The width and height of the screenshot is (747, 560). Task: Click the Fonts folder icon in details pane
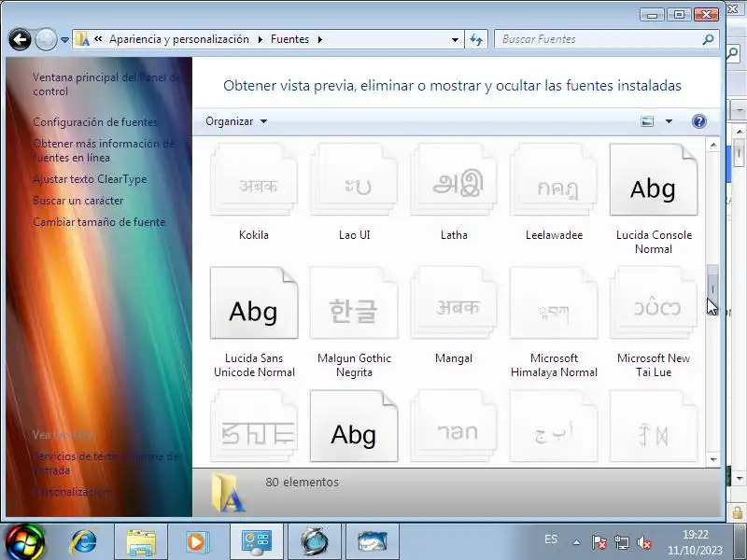pyautogui.click(x=228, y=493)
